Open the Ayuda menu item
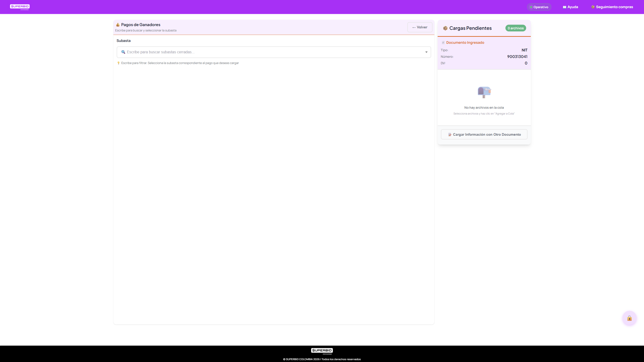Screen dimensions: 644x362 pyautogui.click(x=570, y=7)
